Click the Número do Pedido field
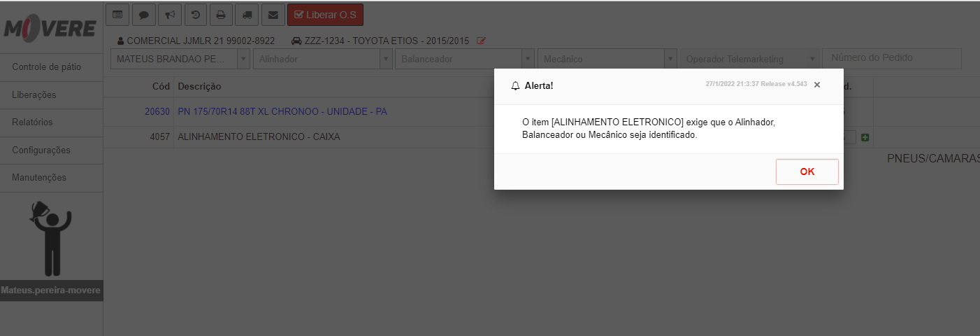The width and height of the screenshot is (980, 336). 892,58
